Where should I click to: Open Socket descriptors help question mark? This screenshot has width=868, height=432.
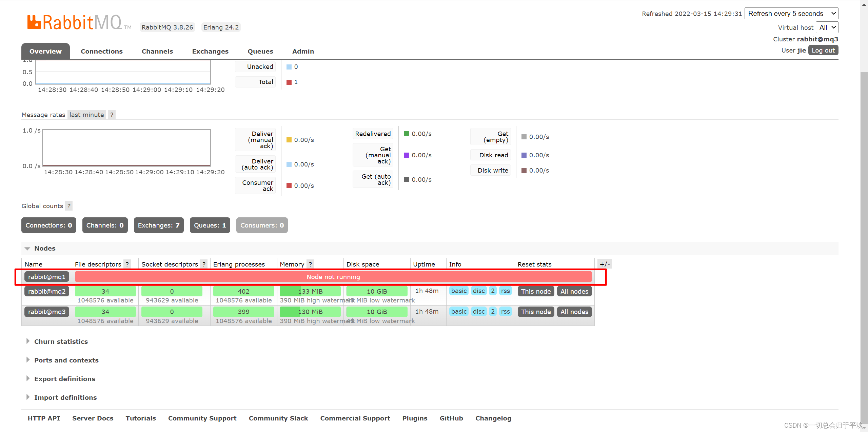click(x=204, y=264)
